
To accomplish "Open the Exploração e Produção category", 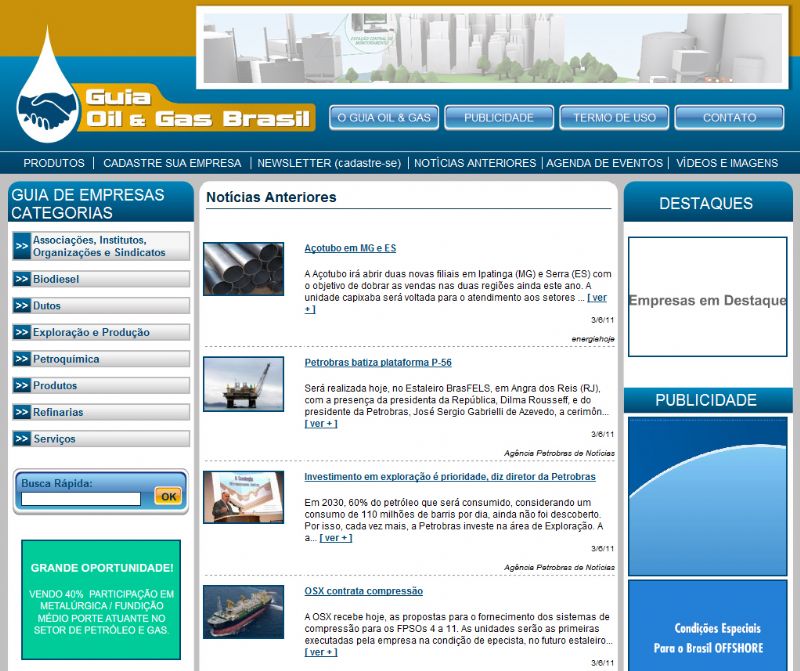I will [x=101, y=332].
